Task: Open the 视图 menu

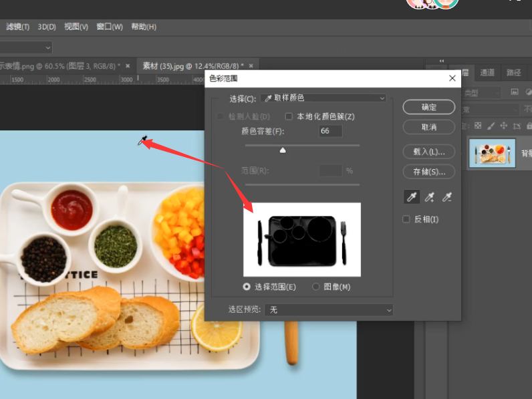Action: click(76, 27)
